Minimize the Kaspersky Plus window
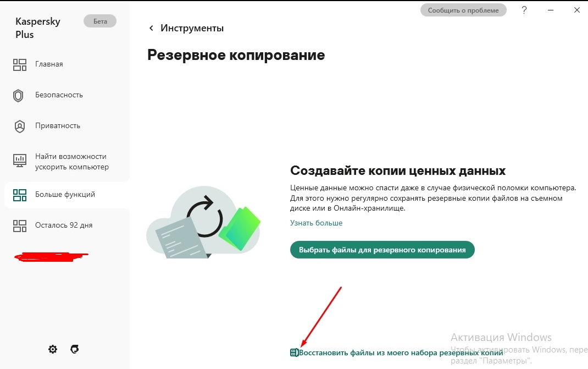The width and height of the screenshot is (588, 369). (551, 10)
